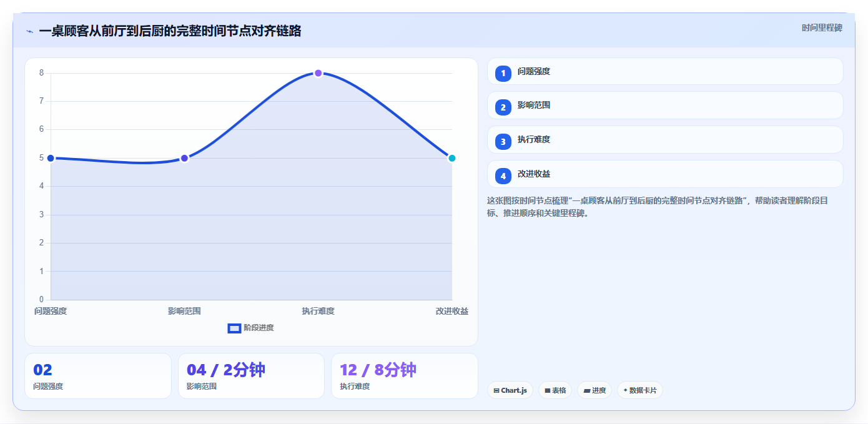Viewport: 868px width, 424px height.
Task: Click the number 2 badge for 影响范围
Action: coord(503,107)
